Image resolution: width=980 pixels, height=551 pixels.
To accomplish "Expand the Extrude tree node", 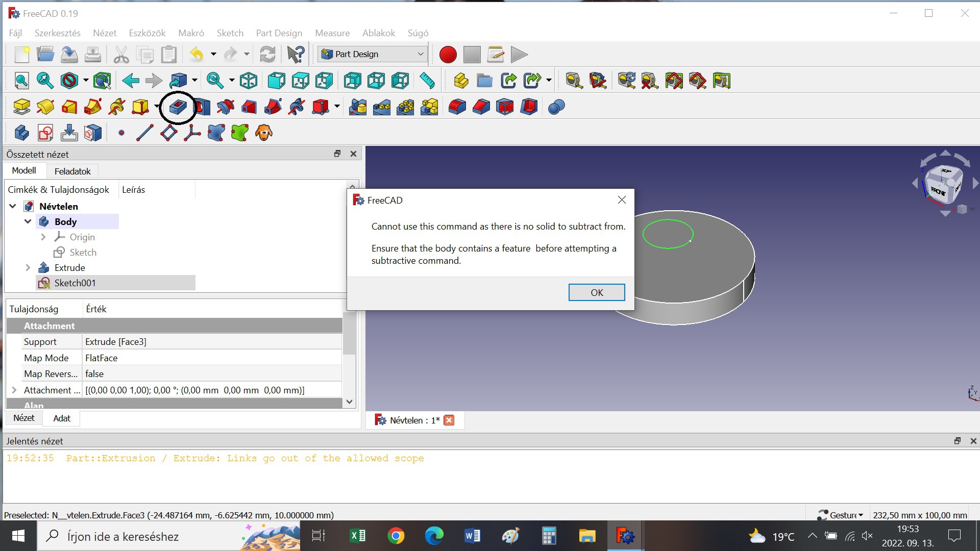I will point(28,267).
